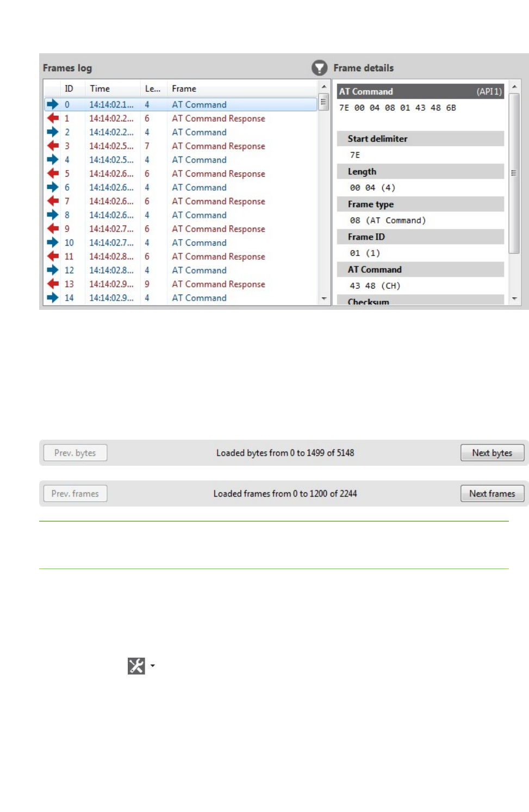Click the frames log filter funnel icon
This screenshot has width=529, height=812.
point(319,68)
